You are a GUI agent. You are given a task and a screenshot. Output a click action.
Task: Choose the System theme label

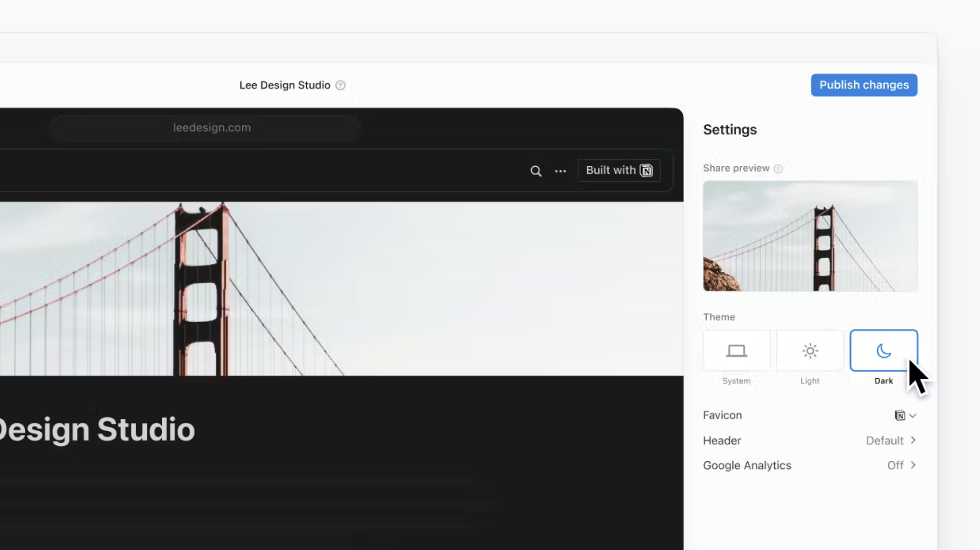(736, 381)
